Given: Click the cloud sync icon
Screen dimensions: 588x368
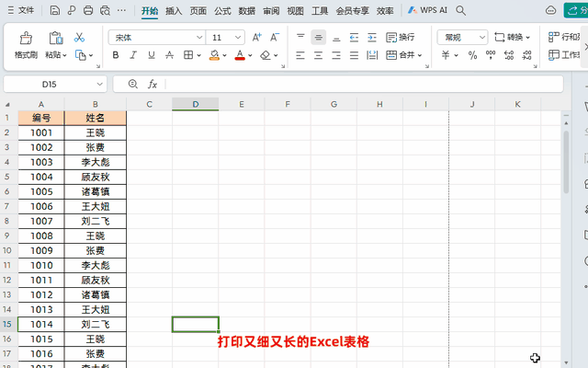Looking at the screenshot, I should click(550, 10).
